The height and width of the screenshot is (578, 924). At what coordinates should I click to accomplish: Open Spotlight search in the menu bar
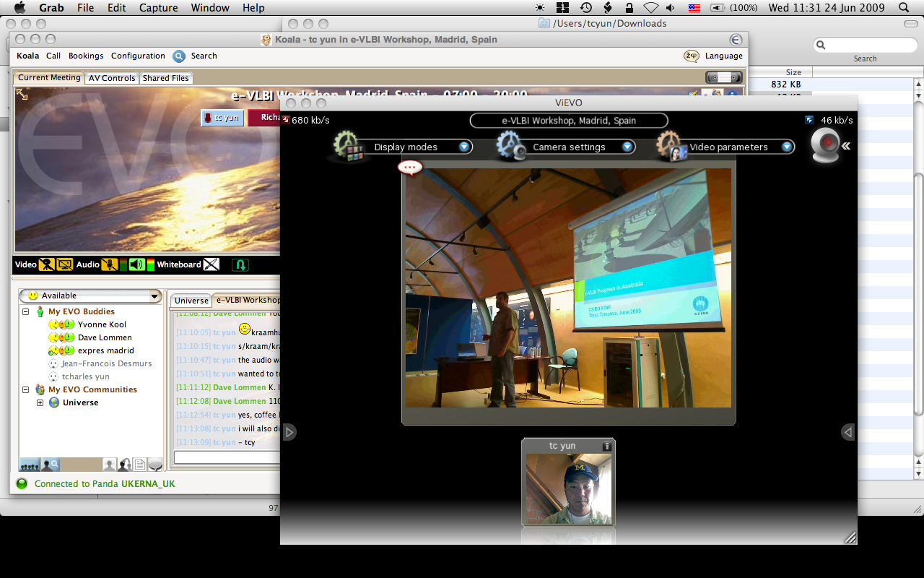coord(904,8)
